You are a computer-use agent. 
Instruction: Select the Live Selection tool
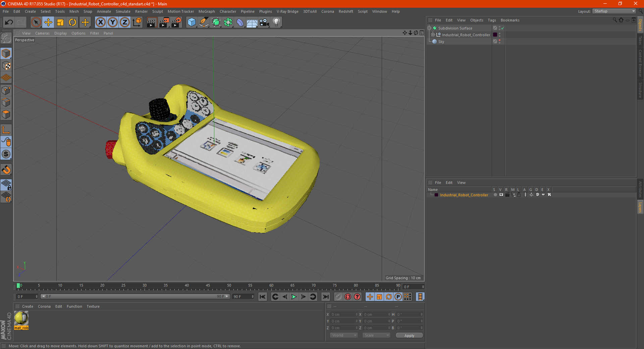point(36,22)
